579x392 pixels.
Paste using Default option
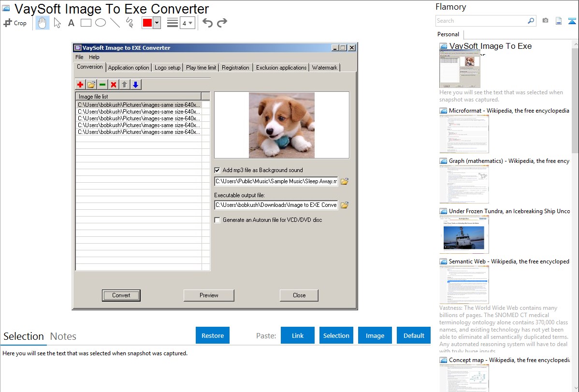[x=414, y=335]
